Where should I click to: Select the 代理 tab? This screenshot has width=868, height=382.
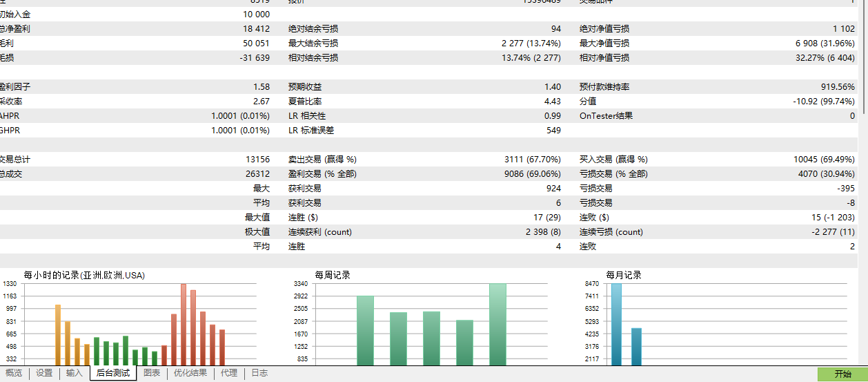(230, 373)
